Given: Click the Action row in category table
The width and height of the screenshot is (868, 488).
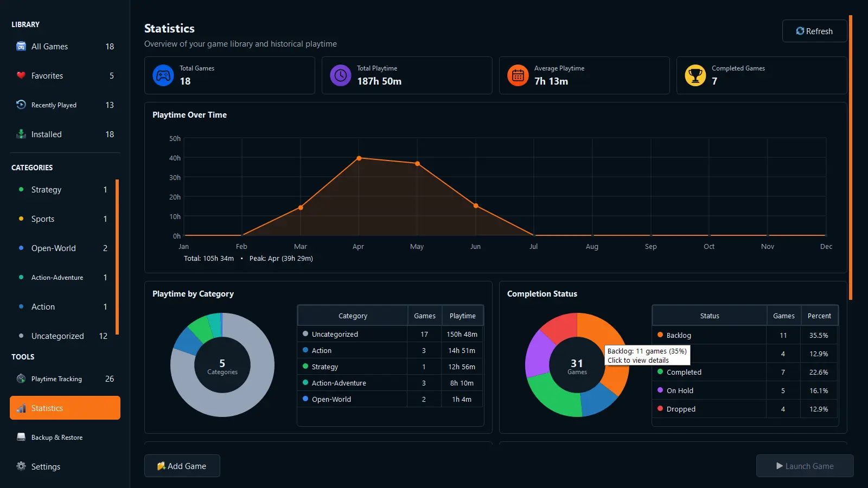Looking at the screenshot, I should click(x=390, y=350).
